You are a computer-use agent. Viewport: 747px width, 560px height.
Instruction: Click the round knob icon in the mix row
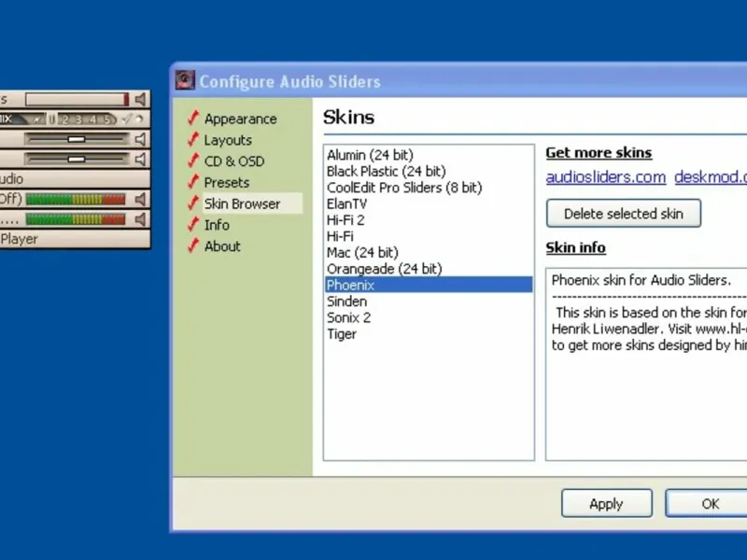coord(139,119)
